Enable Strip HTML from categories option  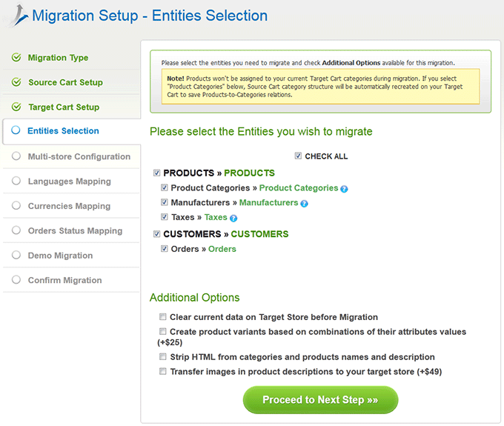[163, 356]
